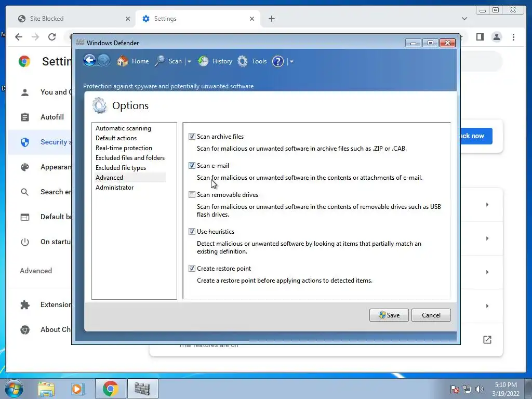The height and width of the screenshot is (399, 532).
Task: Uncheck Scan e-mail checkbox
Action: 192,166
